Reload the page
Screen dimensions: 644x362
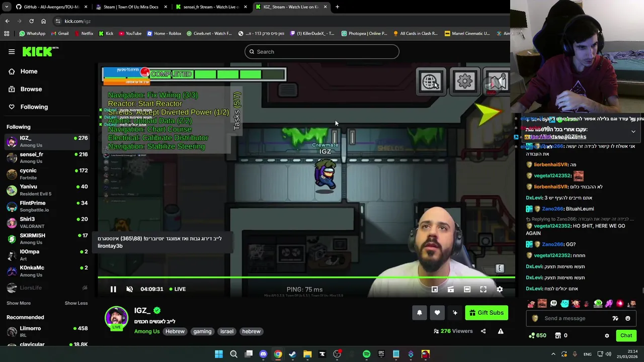[31, 21]
